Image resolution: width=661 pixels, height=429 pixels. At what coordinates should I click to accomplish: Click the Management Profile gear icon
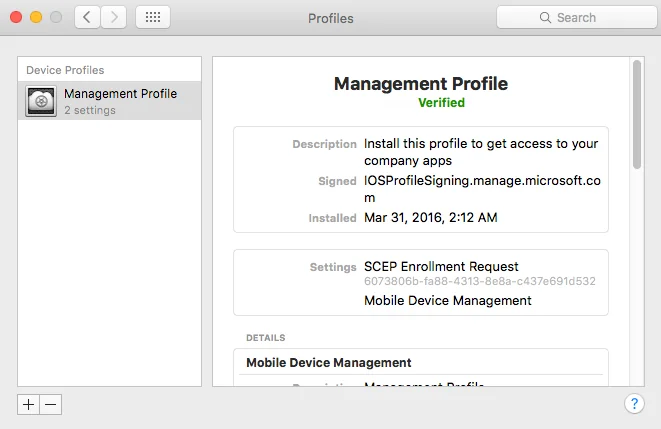[41, 101]
